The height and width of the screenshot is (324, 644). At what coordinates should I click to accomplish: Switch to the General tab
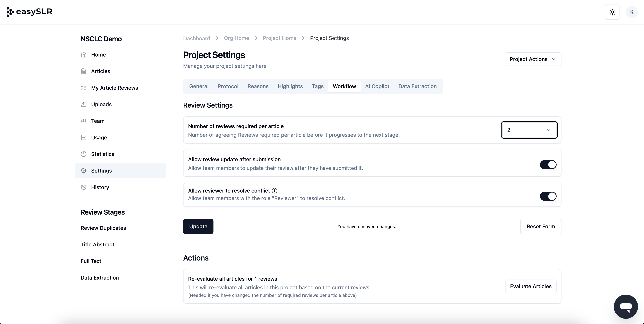pos(199,86)
